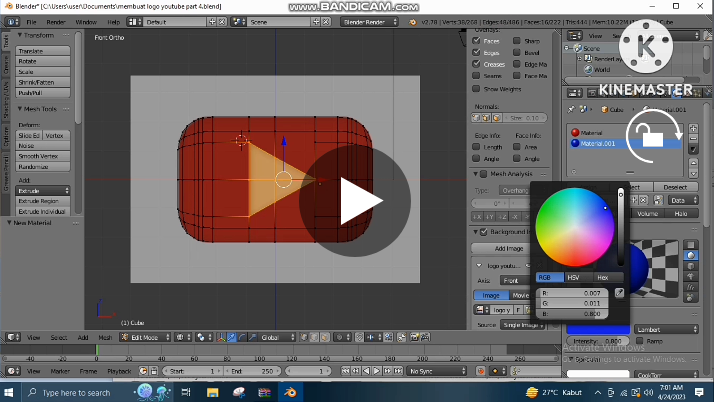Uncheck the Edges overlay checkbox
This screenshot has width=714, height=402.
click(x=476, y=52)
